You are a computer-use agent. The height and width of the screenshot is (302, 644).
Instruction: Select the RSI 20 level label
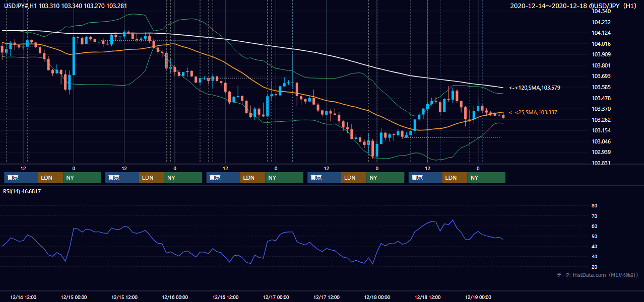(x=594, y=267)
